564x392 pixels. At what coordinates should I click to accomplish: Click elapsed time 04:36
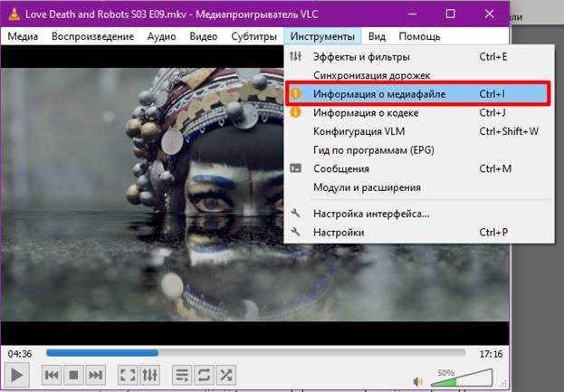(x=20, y=354)
